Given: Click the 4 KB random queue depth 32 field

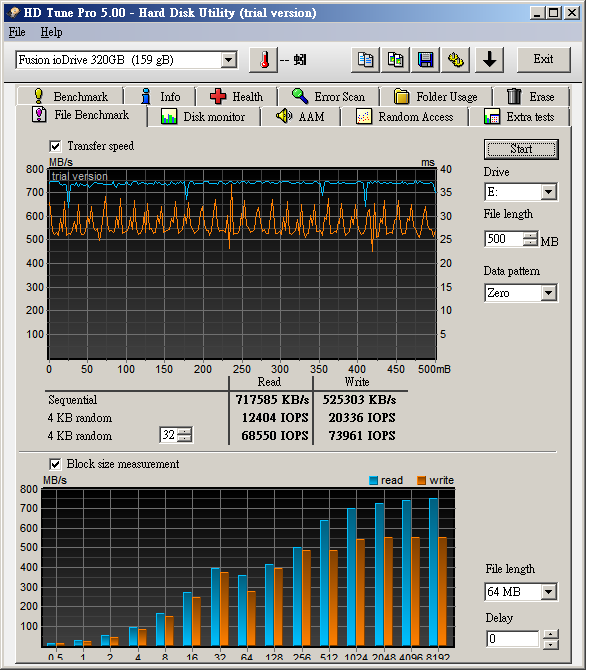Looking at the screenshot, I should pyautogui.click(x=168, y=435).
